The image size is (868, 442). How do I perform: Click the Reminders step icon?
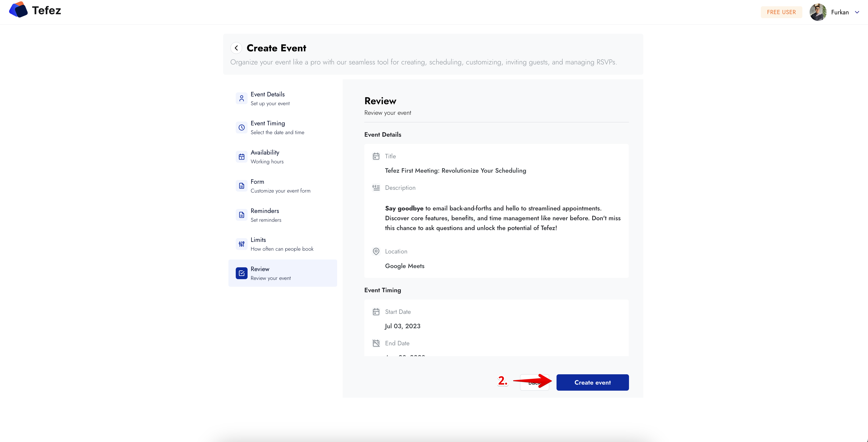coord(242,215)
